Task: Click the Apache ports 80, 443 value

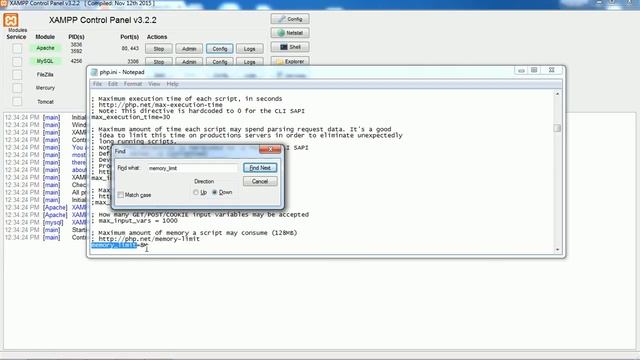Action: pyautogui.click(x=130, y=48)
